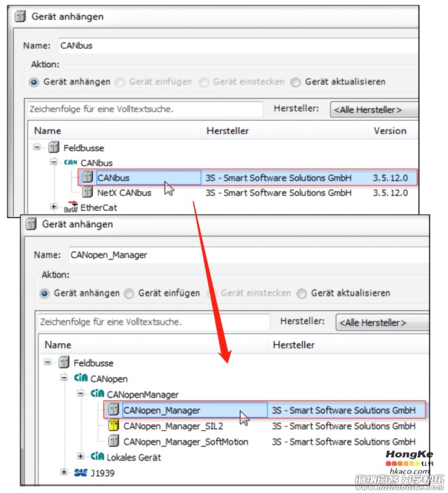Select Feldbusse label in the CANopen_Manager dialog
Viewport: 448px width, 493px height.
tap(93, 363)
